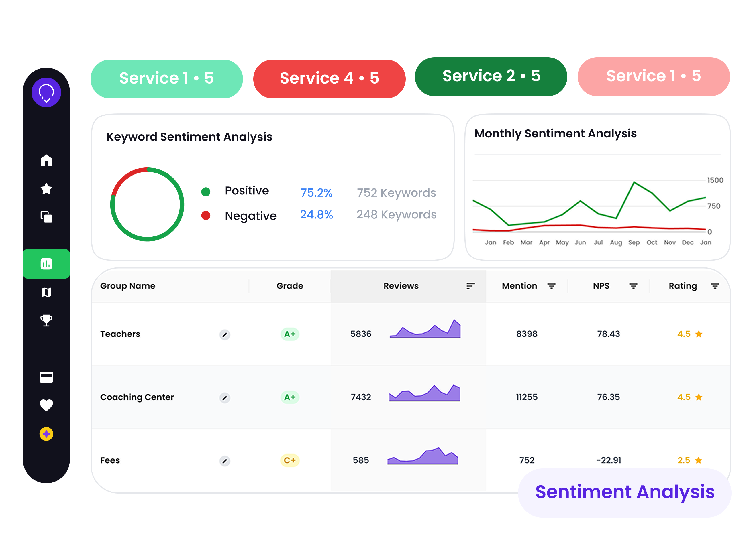Click the Fees row name

110,460
